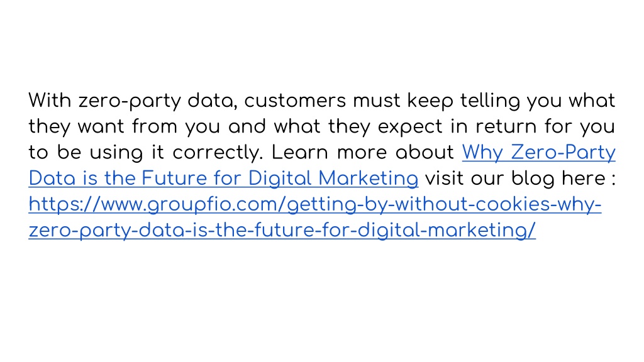Screen dimensions: 644x362
Task: Click the word 'return' in second line
Action: (506, 127)
